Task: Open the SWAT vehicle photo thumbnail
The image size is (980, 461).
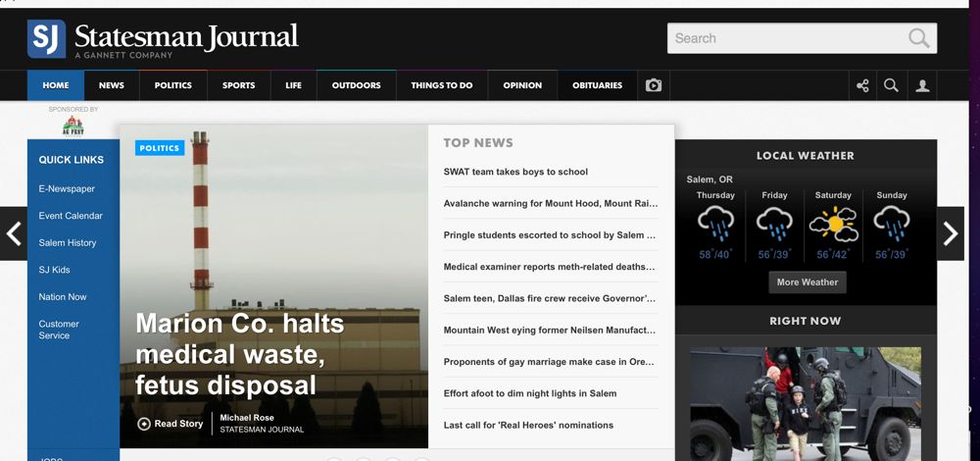Action: pos(805,402)
